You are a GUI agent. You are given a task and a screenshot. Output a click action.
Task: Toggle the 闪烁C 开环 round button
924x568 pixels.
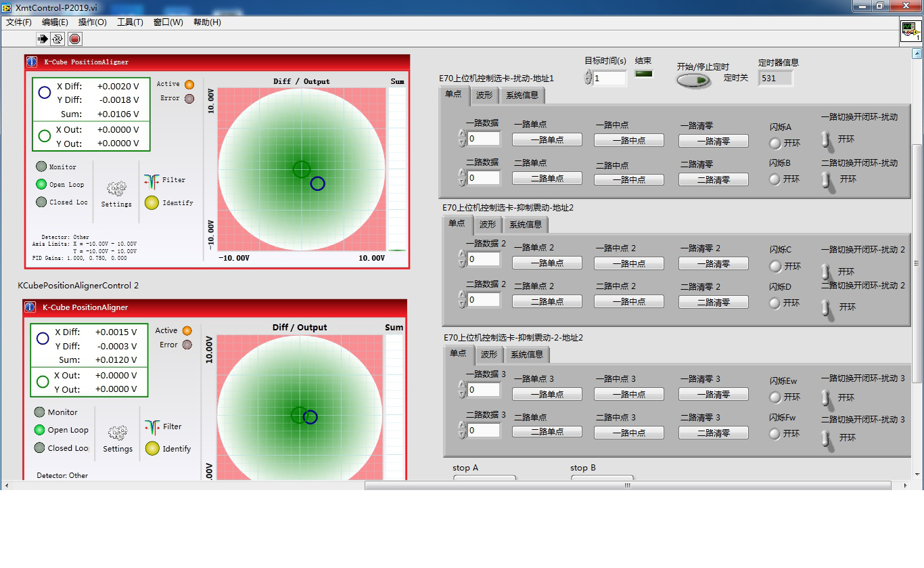pos(775,267)
